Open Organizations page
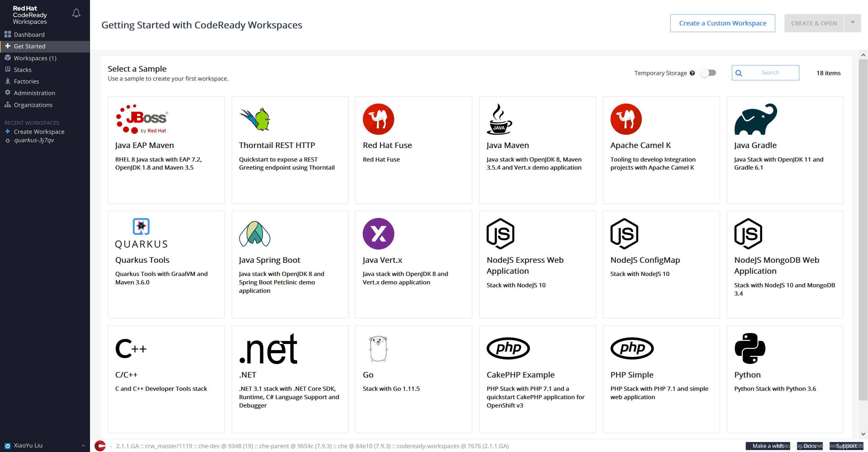 tap(45, 105)
